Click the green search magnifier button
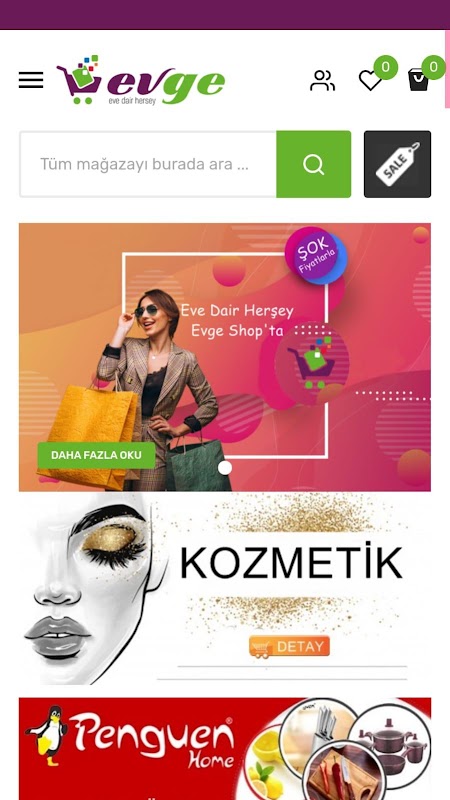The width and height of the screenshot is (450, 800). point(314,164)
